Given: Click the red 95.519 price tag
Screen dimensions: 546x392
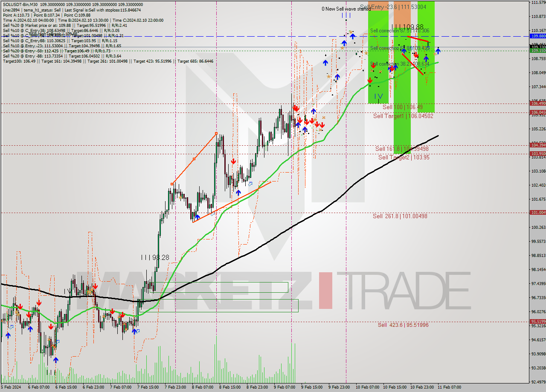Looking at the screenshot, I should tap(537, 322).
